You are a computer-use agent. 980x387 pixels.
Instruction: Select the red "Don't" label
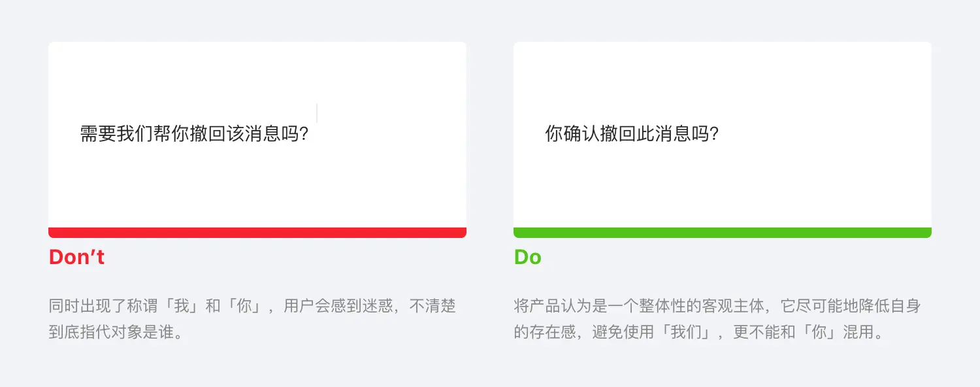tap(76, 258)
